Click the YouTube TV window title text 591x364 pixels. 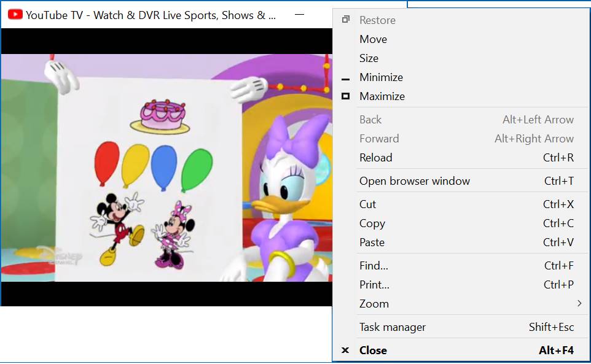(151, 15)
